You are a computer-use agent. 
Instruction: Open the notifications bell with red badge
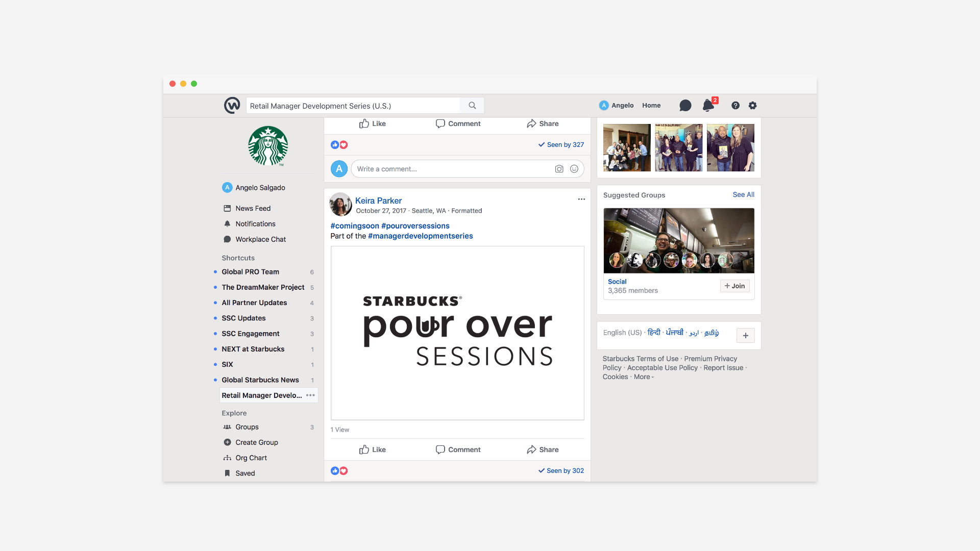coord(708,105)
